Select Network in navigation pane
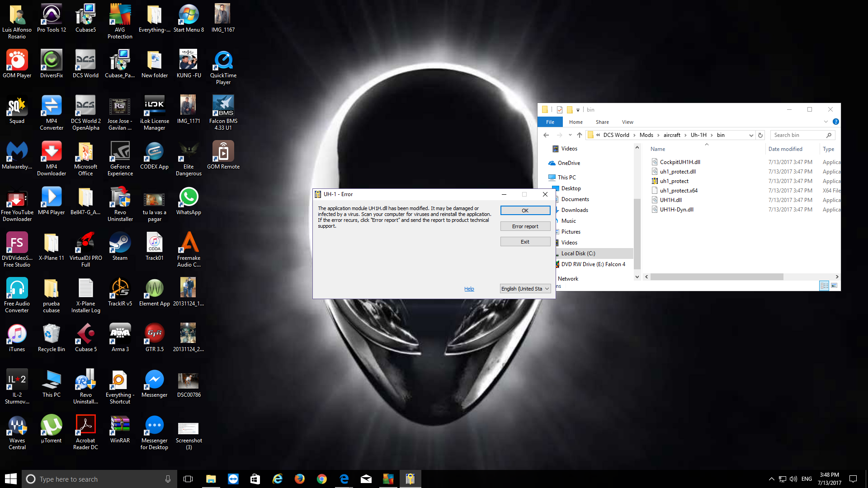Screen dimensions: 868x488 (567, 279)
